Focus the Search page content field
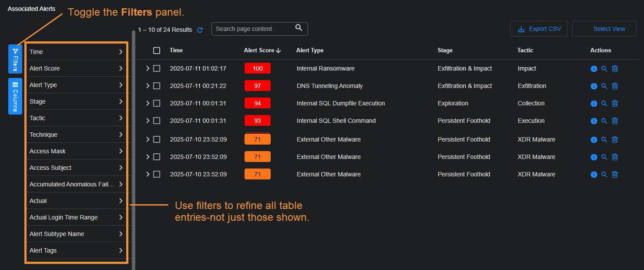 pos(252,29)
